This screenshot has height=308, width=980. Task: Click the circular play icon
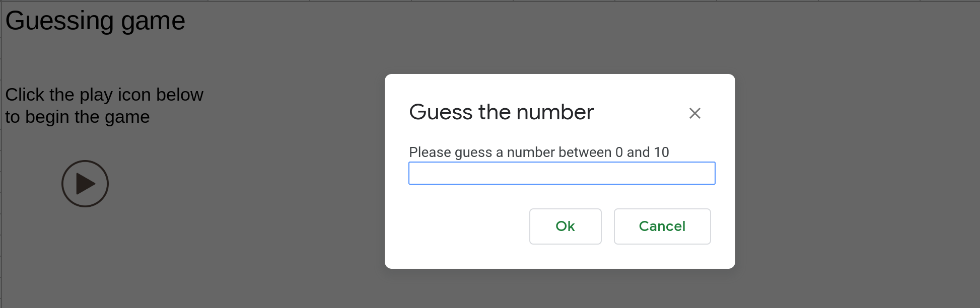[x=85, y=184]
